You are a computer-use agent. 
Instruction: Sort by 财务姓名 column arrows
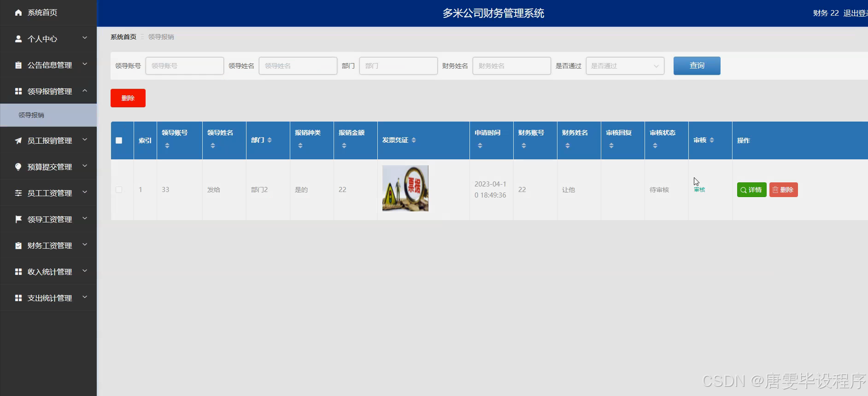(x=568, y=146)
